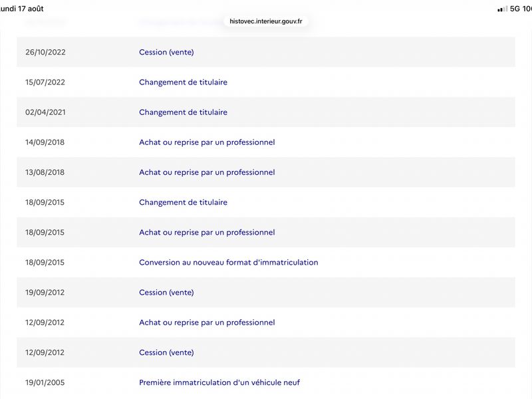Viewport: 532px width, 399px height.
Task: Select 'Changement de titulaire' from 18/09/2015
Action: pos(184,202)
